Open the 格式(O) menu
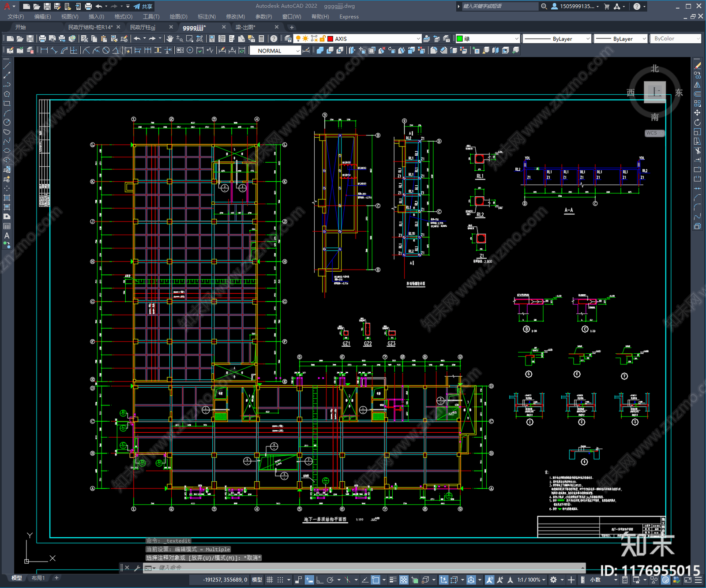706x588 pixels. tap(123, 17)
